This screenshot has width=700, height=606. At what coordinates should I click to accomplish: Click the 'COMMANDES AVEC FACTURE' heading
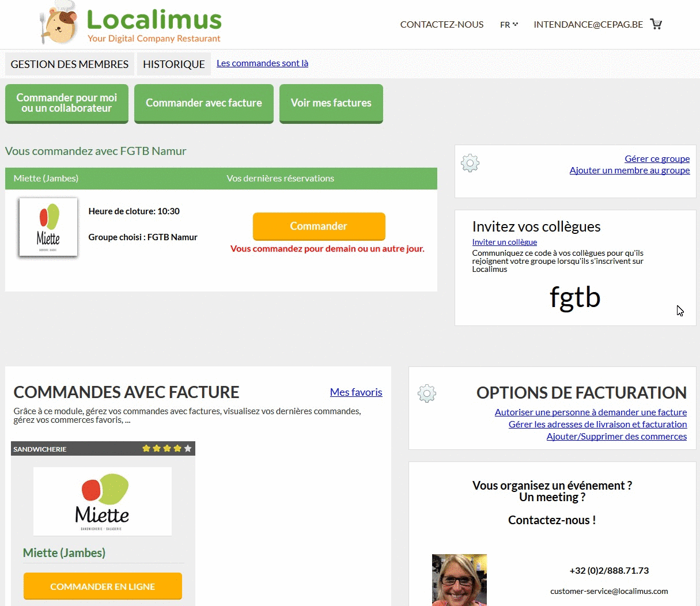(126, 392)
